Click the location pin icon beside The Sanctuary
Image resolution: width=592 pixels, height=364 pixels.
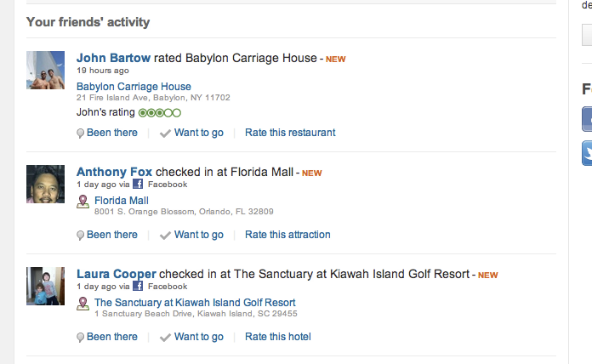pyautogui.click(x=83, y=303)
